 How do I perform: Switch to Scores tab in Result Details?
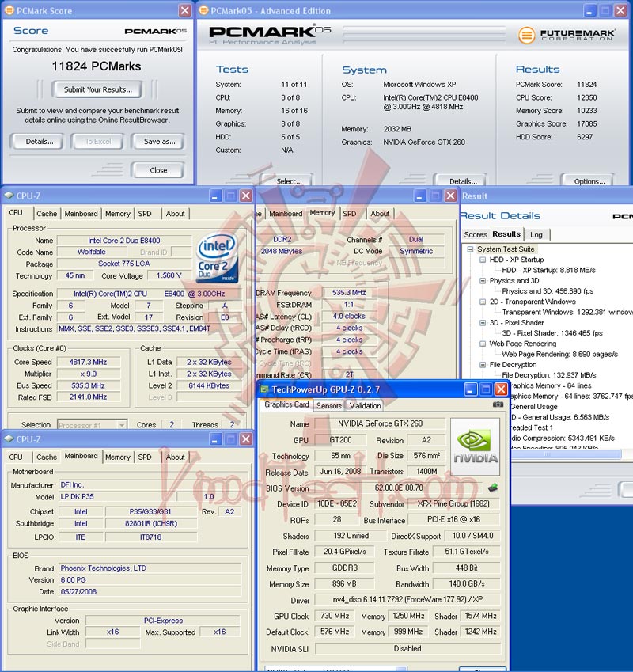pyautogui.click(x=476, y=234)
